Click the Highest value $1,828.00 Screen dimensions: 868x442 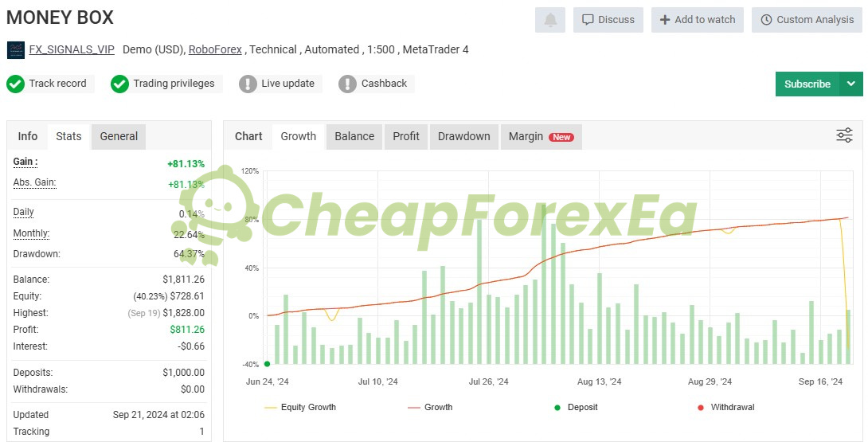coord(183,313)
